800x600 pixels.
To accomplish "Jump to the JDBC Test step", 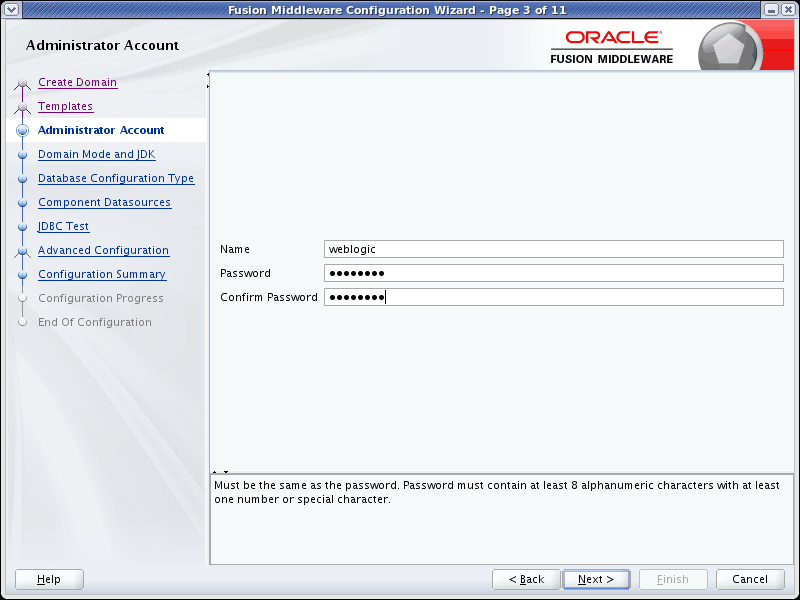I will click(x=64, y=226).
